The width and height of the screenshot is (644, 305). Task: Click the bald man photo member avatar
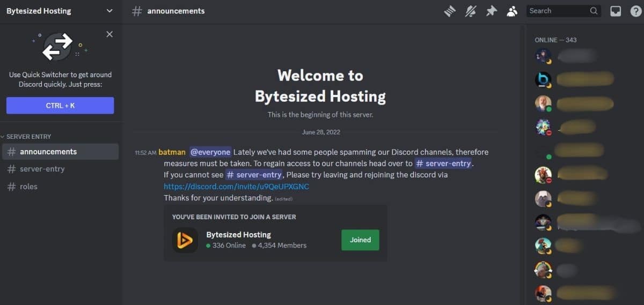[543, 103]
